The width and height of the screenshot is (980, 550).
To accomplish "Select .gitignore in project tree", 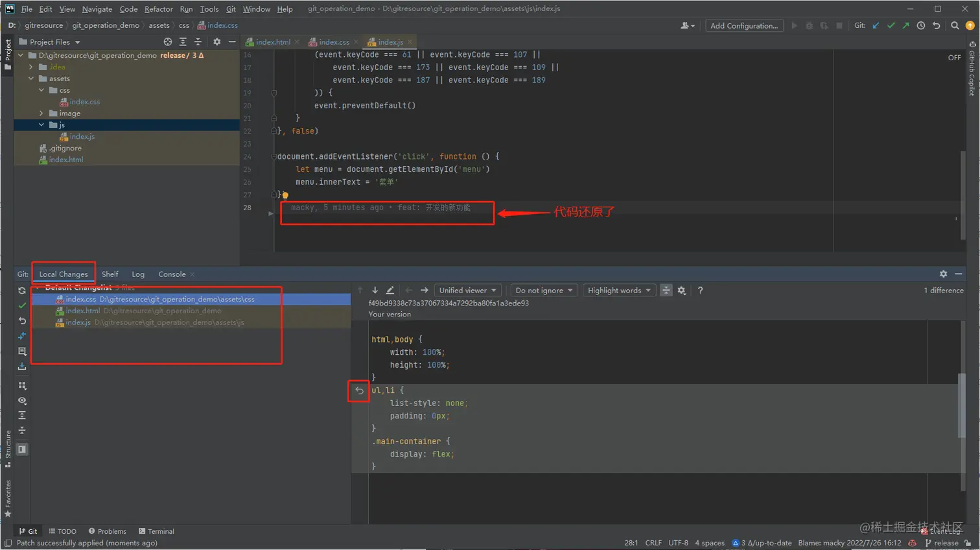I will (65, 149).
